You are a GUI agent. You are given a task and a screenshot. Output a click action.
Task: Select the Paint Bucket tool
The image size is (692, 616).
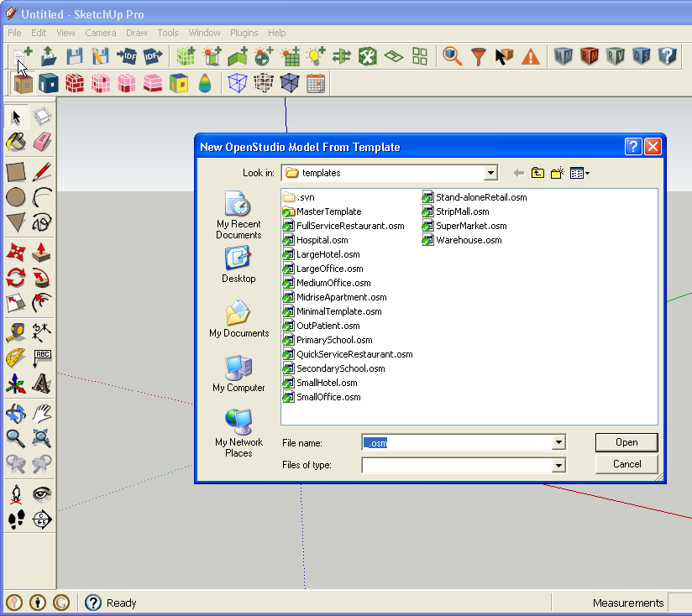16,142
